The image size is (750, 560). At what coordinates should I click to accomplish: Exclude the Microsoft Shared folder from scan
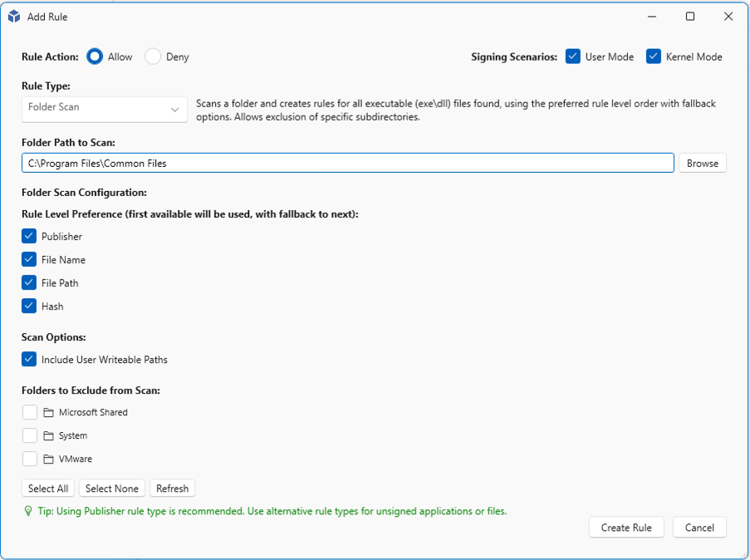coord(30,413)
